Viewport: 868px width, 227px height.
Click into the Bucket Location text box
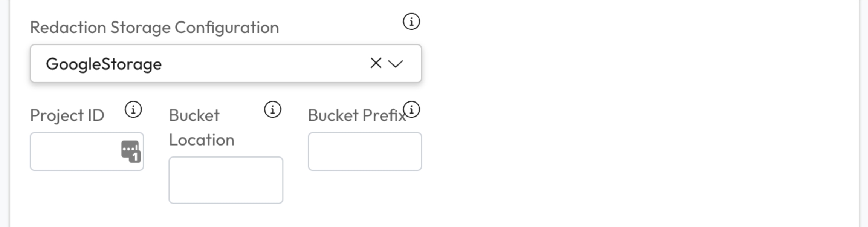coord(226,180)
